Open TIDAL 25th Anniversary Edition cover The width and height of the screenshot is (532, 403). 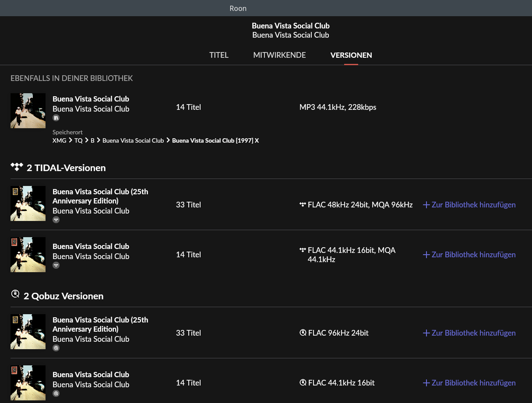pyautogui.click(x=28, y=203)
